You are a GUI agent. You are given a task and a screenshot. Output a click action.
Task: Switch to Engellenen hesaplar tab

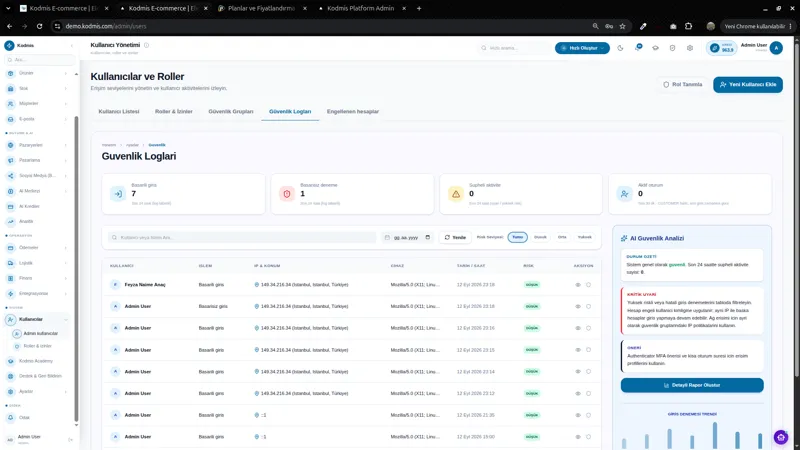tap(353, 111)
